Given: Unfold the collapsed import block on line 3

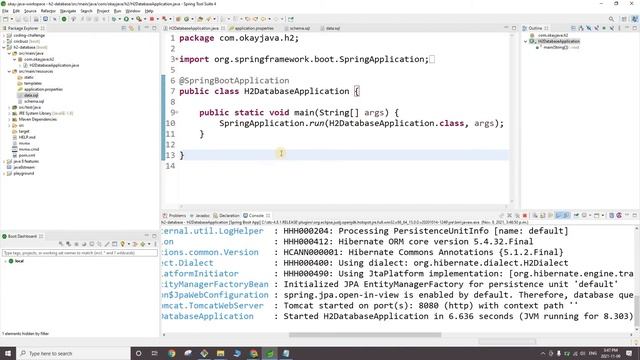Looking at the screenshot, I should (x=177, y=59).
